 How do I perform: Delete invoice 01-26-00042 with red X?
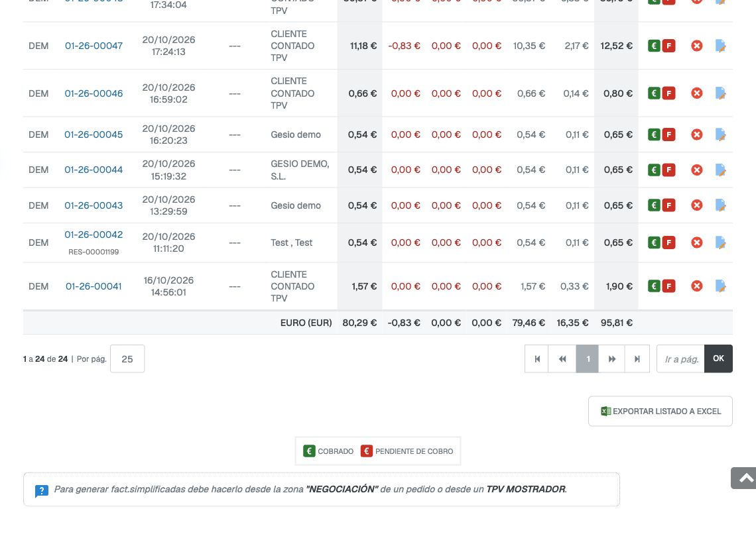[697, 243]
